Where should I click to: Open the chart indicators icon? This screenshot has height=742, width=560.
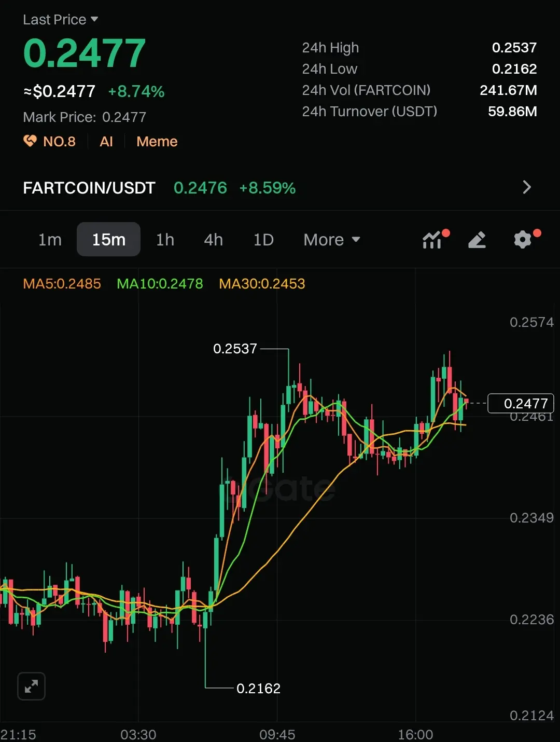(x=432, y=240)
